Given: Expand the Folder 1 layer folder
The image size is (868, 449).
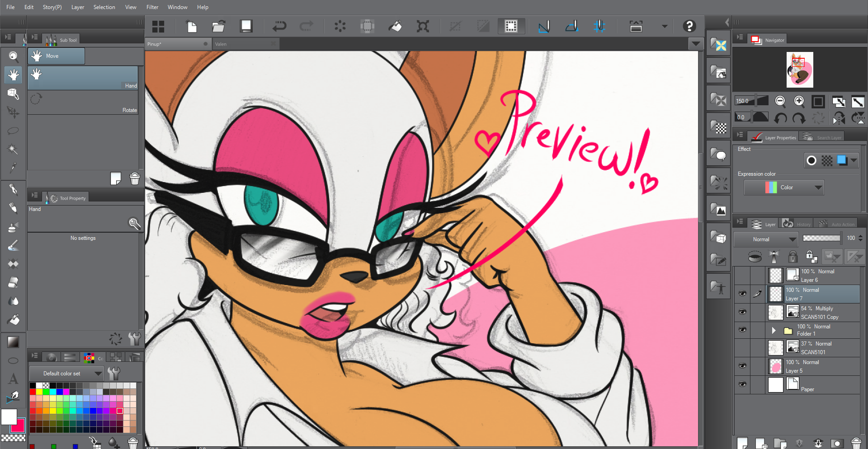Looking at the screenshot, I should click(x=774, y=330).
